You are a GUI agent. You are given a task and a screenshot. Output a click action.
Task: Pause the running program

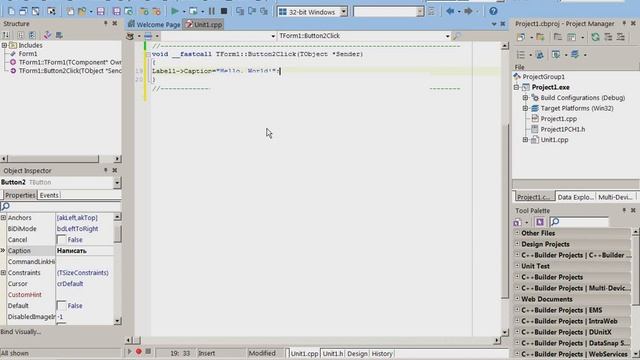coord(211,11)
